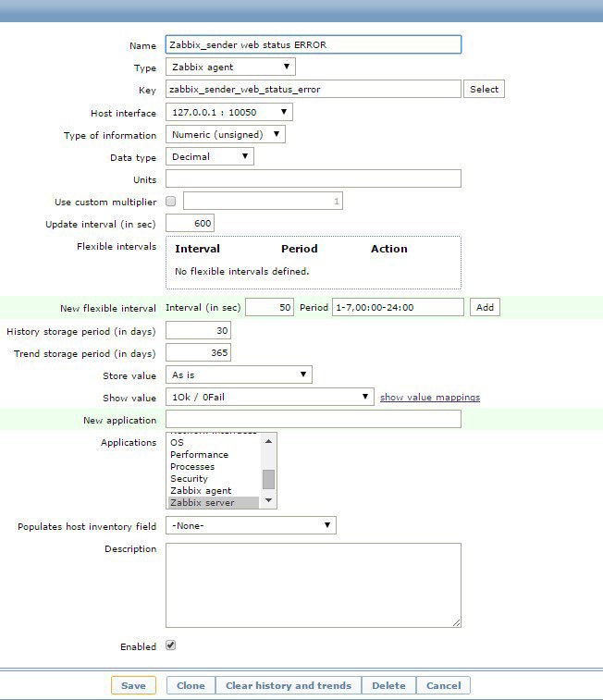Click the Clone button
603x700 pixels.
(191, 686)
